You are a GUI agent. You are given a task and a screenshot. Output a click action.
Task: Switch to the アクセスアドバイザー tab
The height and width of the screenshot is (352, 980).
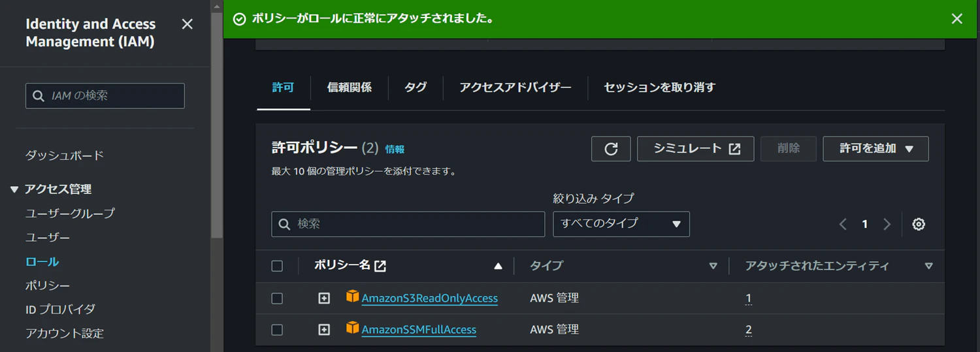tap(515, 88)
